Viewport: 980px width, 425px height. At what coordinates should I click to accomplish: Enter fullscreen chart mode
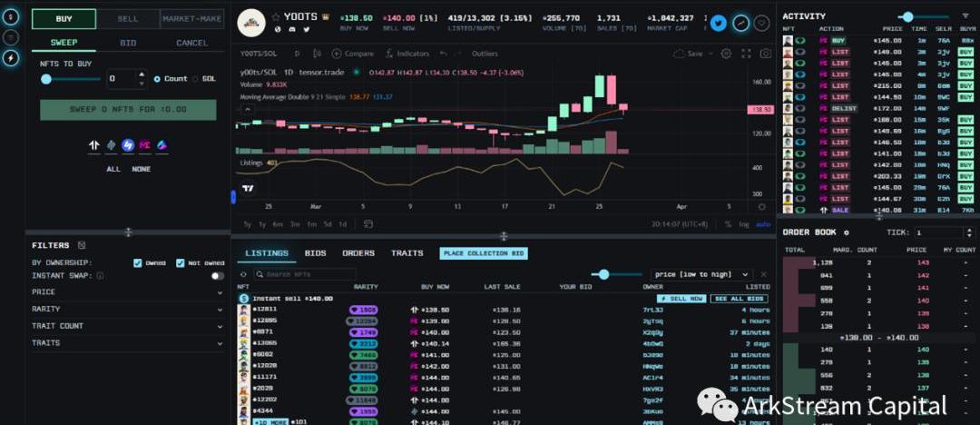tap(748, 54)
